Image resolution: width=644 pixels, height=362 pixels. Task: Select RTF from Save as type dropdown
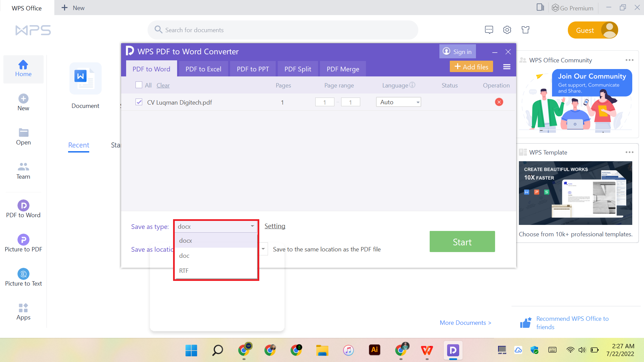point(184,270)
